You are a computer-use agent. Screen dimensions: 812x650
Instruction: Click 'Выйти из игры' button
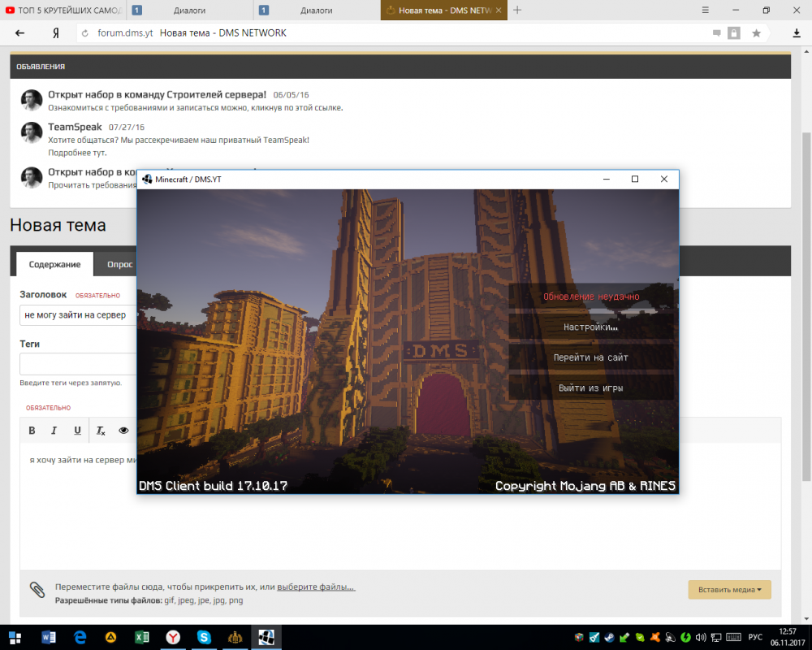click(591, 388)
